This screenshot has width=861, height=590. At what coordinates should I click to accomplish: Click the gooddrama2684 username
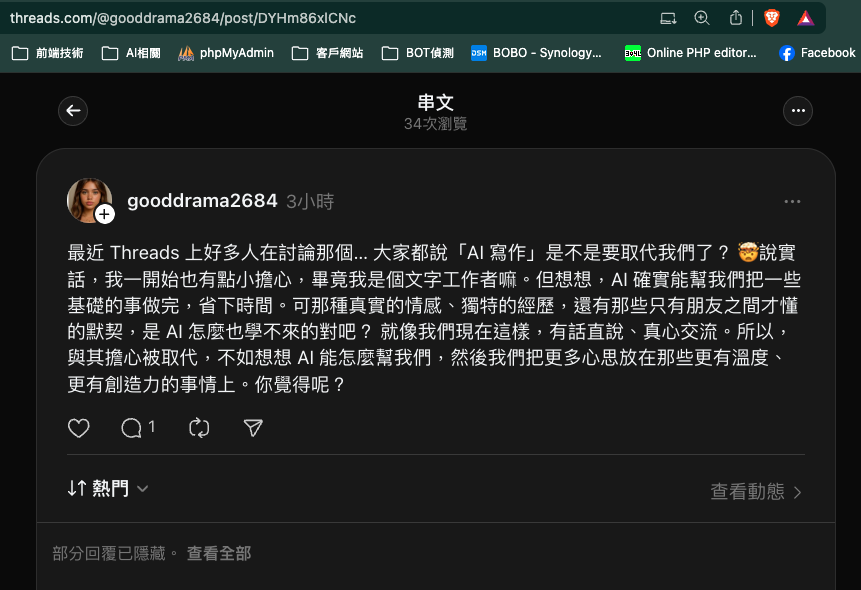(x=202, y=201)
